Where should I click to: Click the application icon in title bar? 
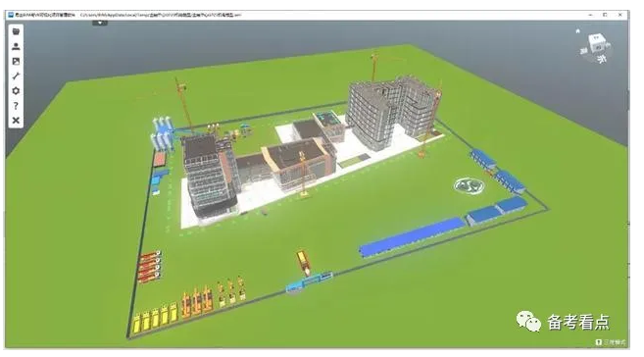pos(11,15)
